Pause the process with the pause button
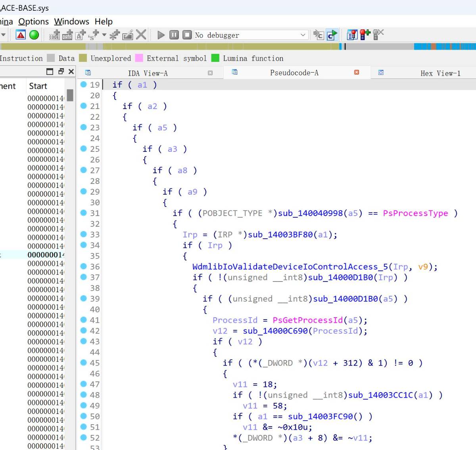This screenshot has height=450, width=476. point(174,35)
